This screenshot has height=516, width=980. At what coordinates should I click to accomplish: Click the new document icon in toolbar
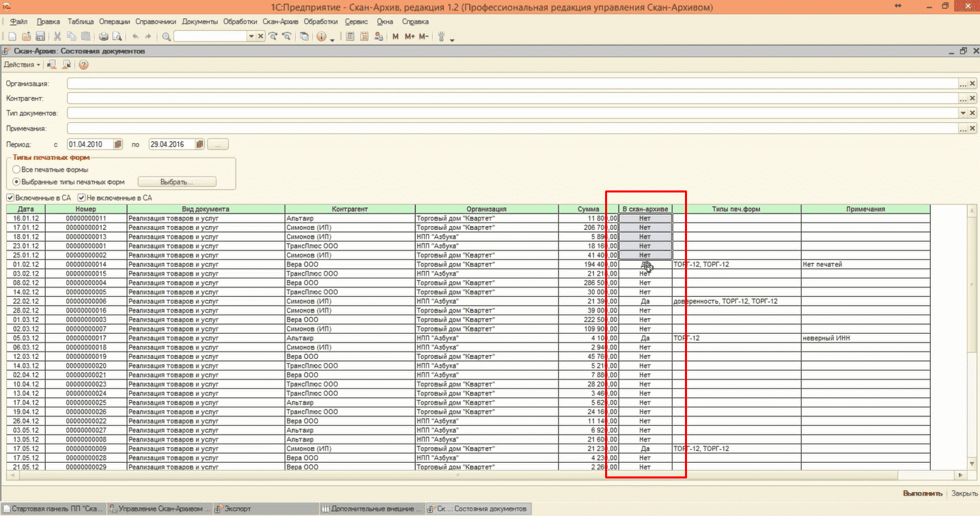pyautogui.click(x=12, y=36)
